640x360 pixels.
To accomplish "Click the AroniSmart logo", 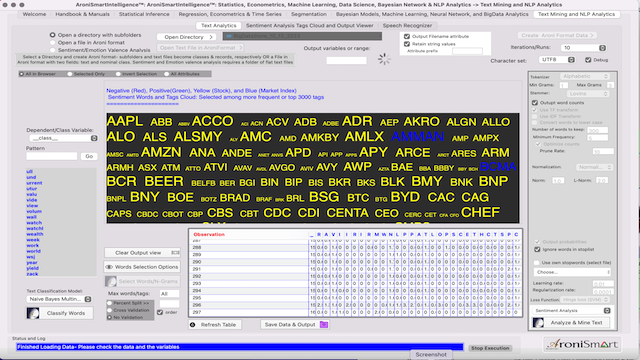I will (x=582, y=344).
